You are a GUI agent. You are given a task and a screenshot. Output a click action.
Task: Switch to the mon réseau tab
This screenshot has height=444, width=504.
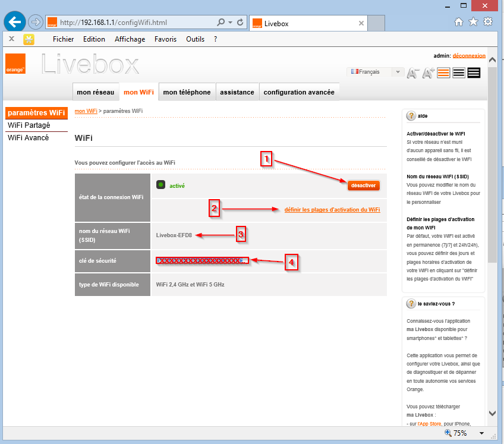click(x=96, y=92)
